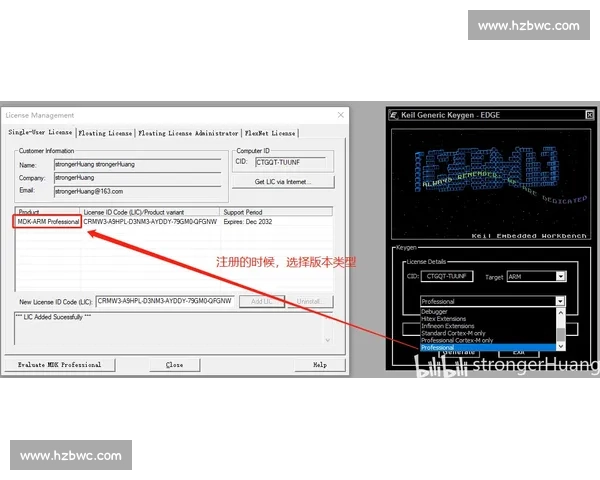
Task: Select highlighted Professional list option
Action: 488,347
